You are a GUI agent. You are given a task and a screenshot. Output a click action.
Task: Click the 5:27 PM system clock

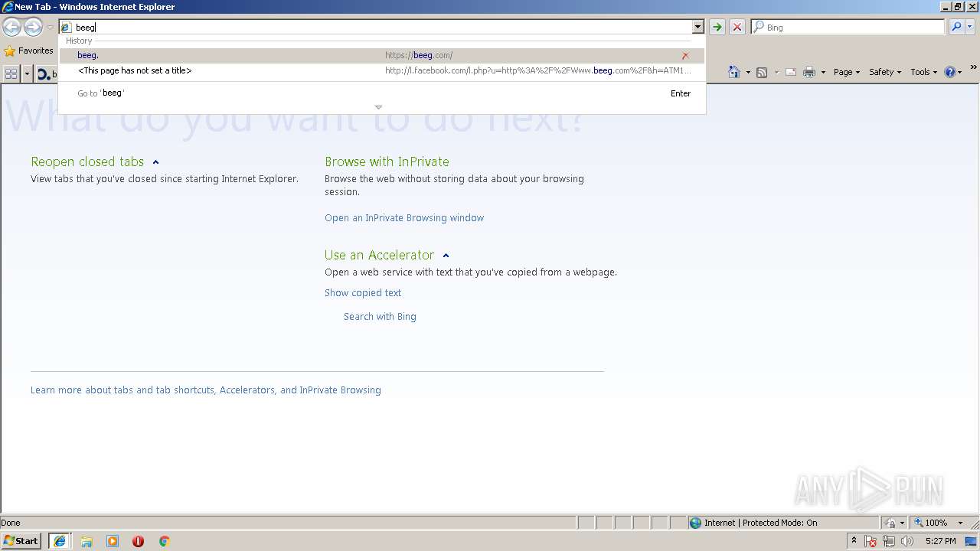[x=940, y=541]
